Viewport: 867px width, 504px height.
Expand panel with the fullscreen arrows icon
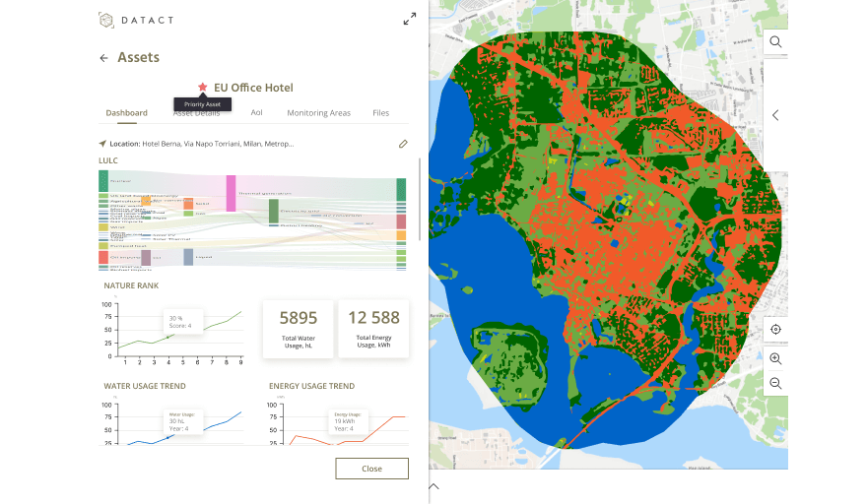(410, 19)
